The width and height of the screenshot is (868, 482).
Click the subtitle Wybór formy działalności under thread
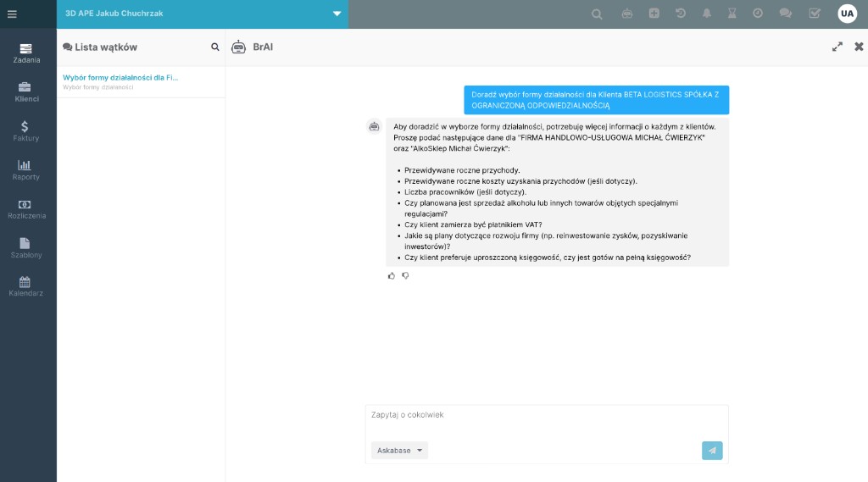tap(98, 87)
